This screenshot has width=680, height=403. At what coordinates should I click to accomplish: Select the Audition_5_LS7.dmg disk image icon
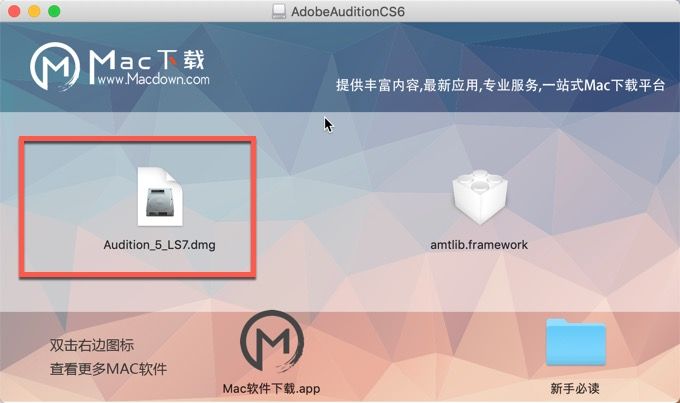click(160, 197)
